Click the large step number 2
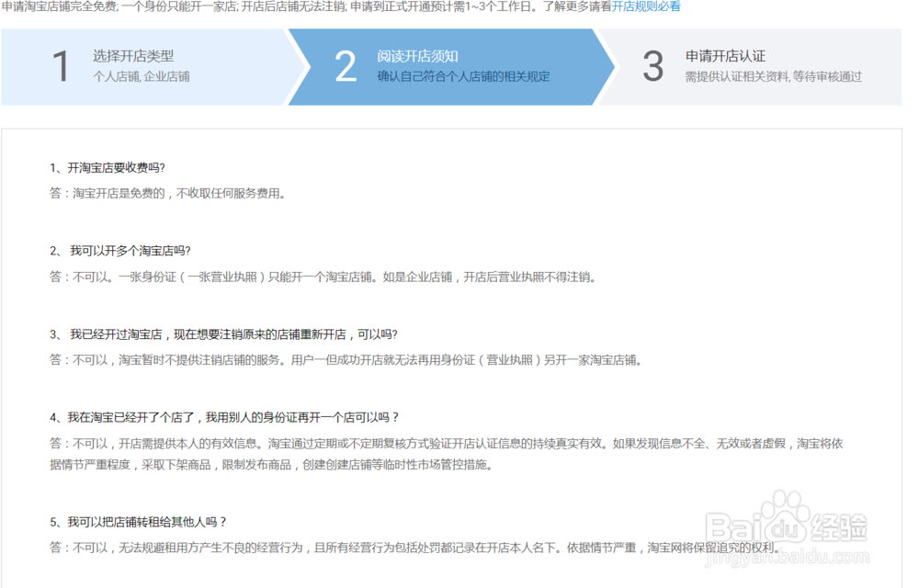The height and width of the screenshot is (588, 919). [x=346, y=66]
